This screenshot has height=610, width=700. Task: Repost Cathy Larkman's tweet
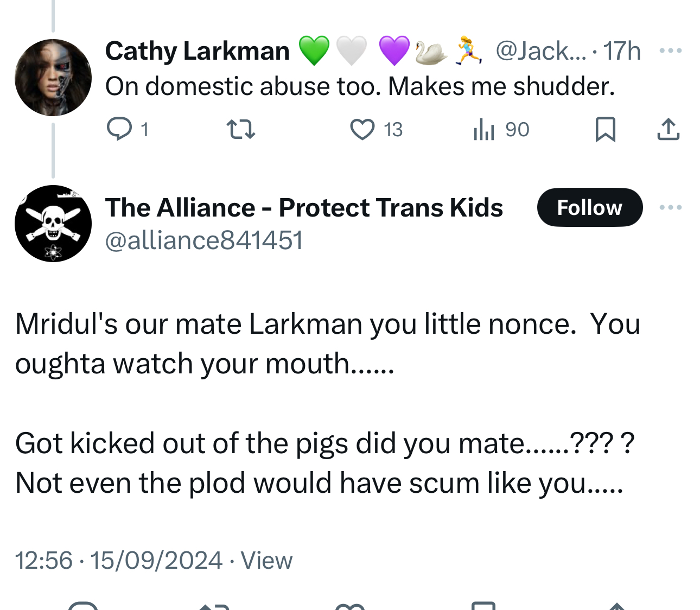[240, 129]
